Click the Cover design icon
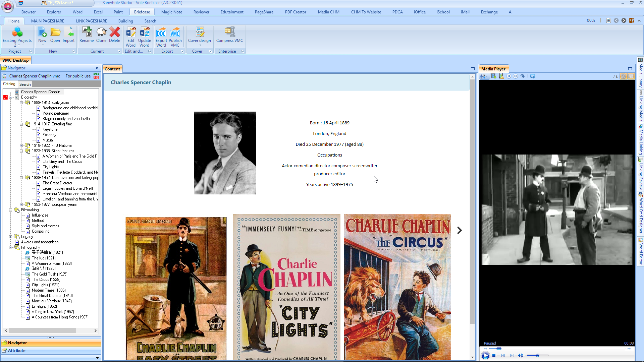Viewport: 644px width, 362px height. pos(200,32)
